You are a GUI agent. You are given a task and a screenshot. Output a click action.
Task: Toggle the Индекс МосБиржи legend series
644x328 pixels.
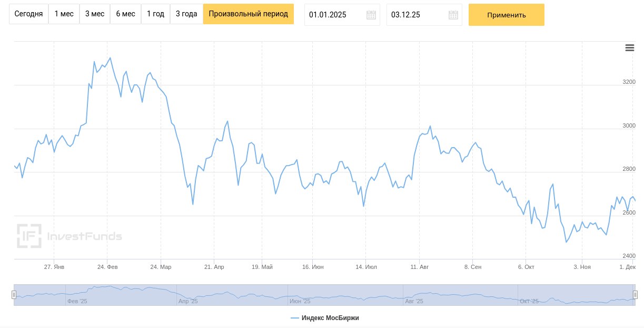325,318
